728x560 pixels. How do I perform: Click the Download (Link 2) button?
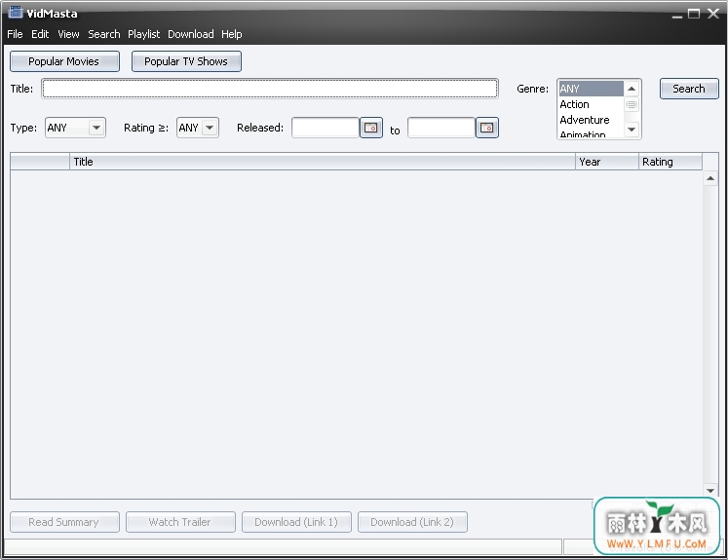[x=412, y=522]
